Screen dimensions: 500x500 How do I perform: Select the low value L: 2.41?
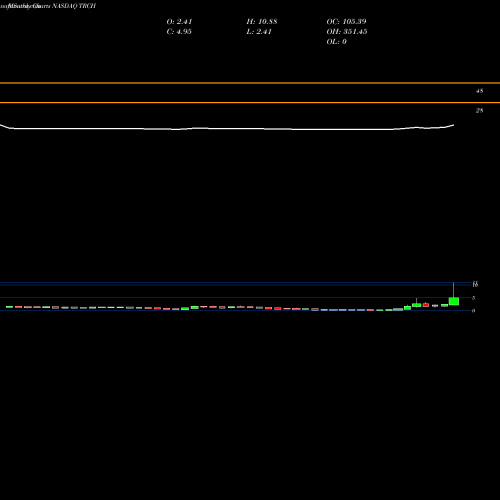[259, 32]
